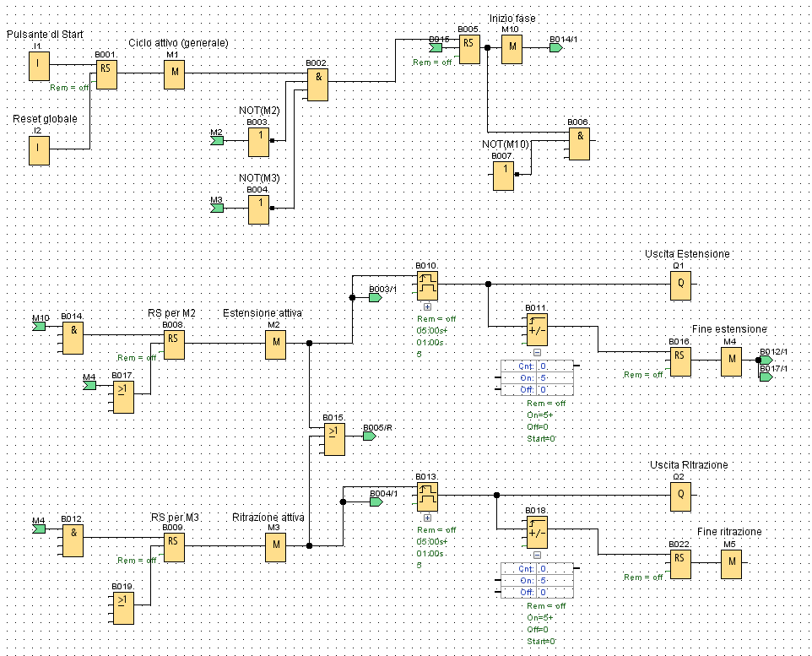Click OR gate block B019
812x656 pixels.
coord(123,609)
